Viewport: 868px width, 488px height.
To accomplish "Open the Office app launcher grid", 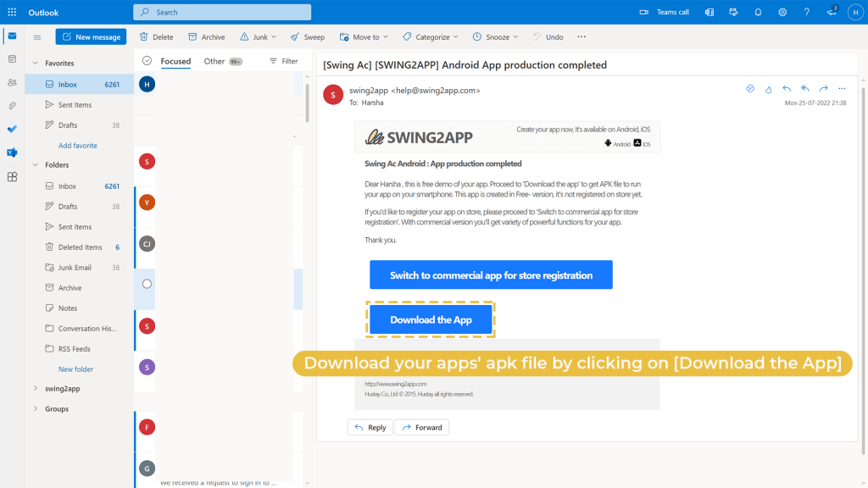I will click(x=12, y=12).
